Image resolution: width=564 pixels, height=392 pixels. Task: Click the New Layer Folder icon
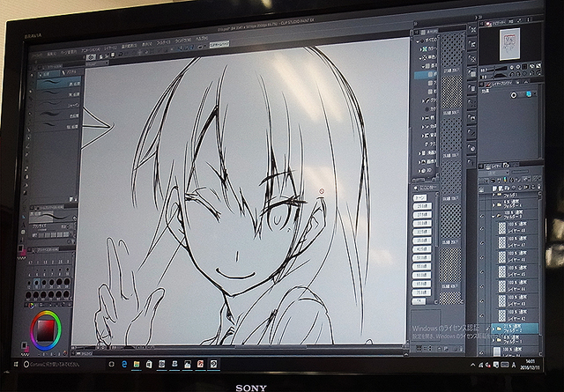[507, 188]
